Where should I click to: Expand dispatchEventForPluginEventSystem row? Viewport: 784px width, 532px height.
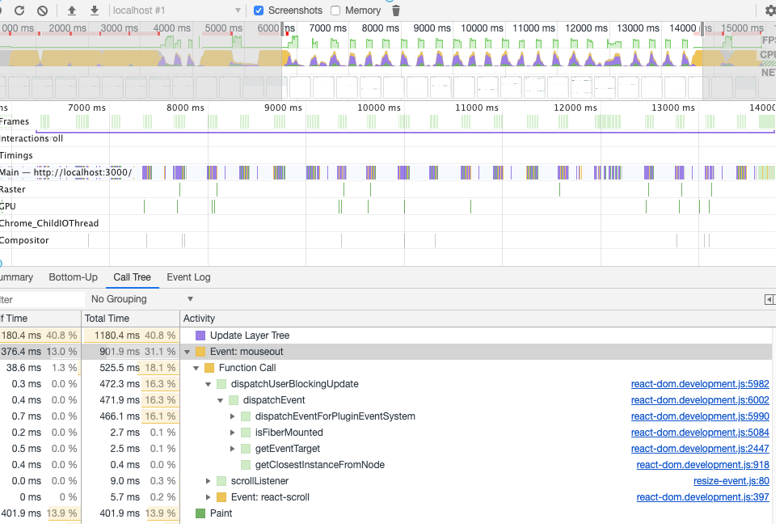233,416
